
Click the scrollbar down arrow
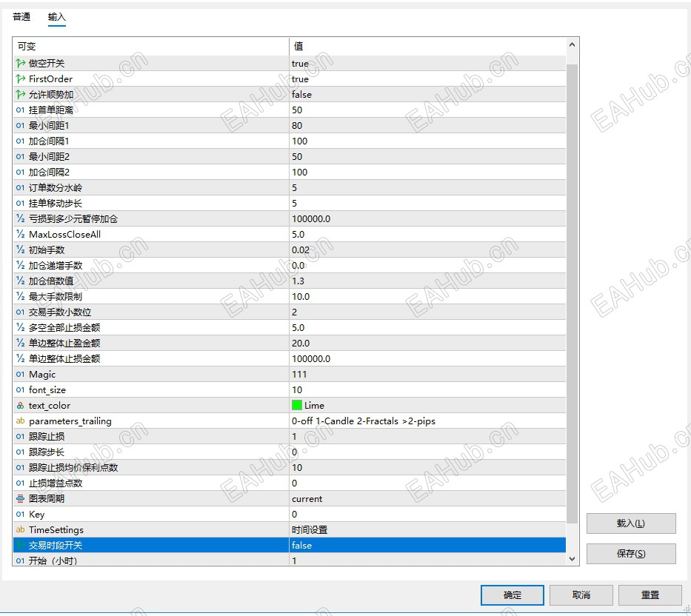[x=572, y=559]
